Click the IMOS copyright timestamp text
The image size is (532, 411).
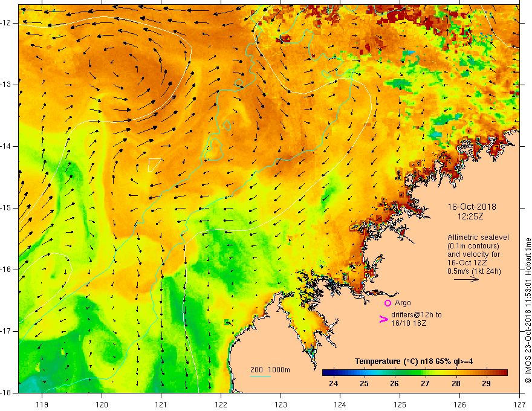528,311
